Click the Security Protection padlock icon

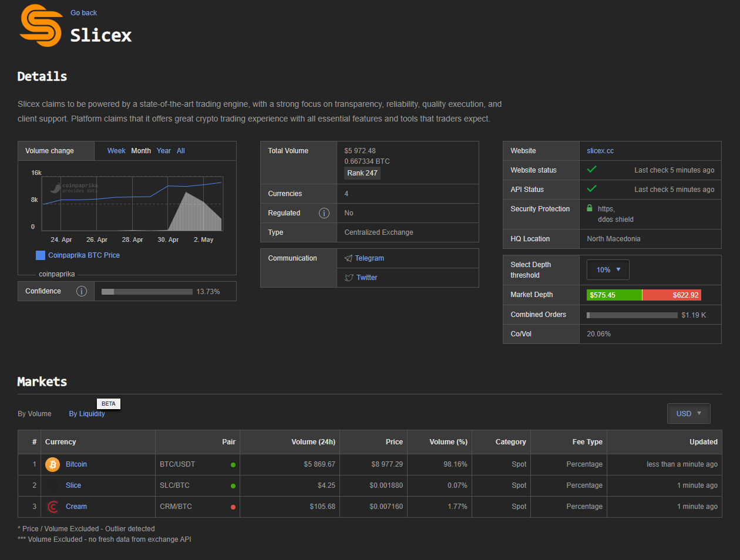click(590, 208)
